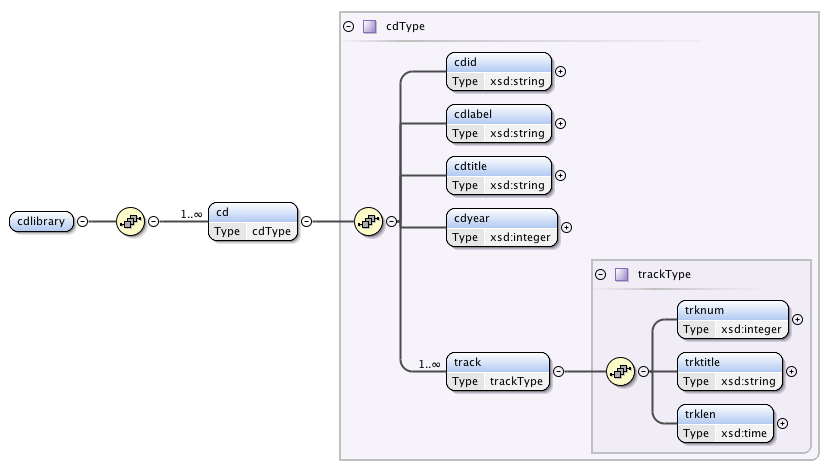835x470 pixels.
Task: Expand the cdtitle element
Action: click(560, 175)
